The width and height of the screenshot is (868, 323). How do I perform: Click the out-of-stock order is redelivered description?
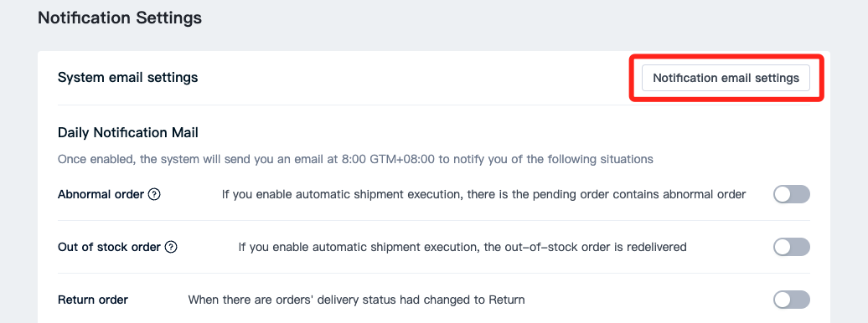coord(462,247)
